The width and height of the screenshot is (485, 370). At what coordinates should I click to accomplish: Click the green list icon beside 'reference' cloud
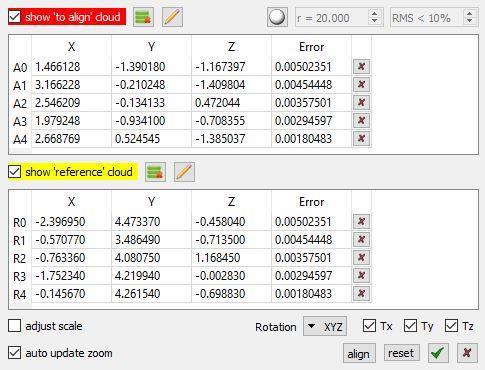pyautogui.click(x=155, y=172)
